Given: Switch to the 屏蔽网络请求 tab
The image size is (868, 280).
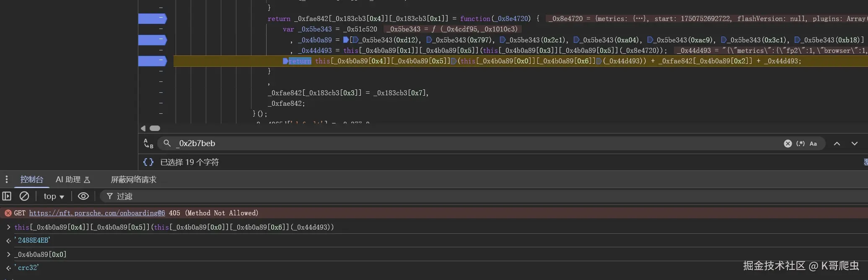Looking at the screenshot, I should tap(133, 180).
